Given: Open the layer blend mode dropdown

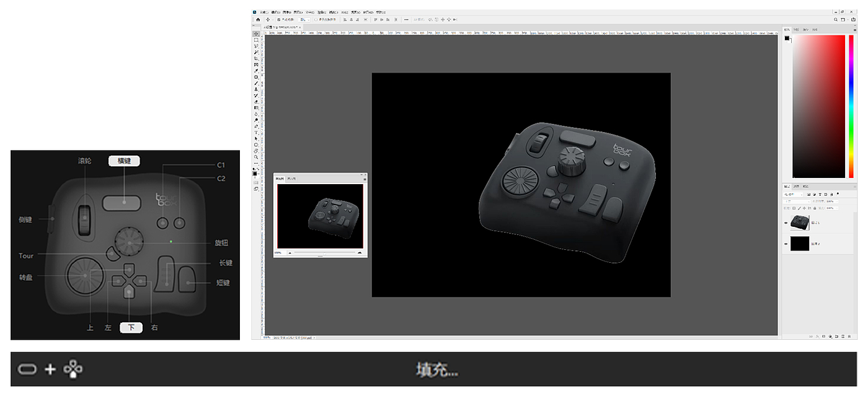Looking at the screenshot, I should pyautogui.click(x=797, y=201).
